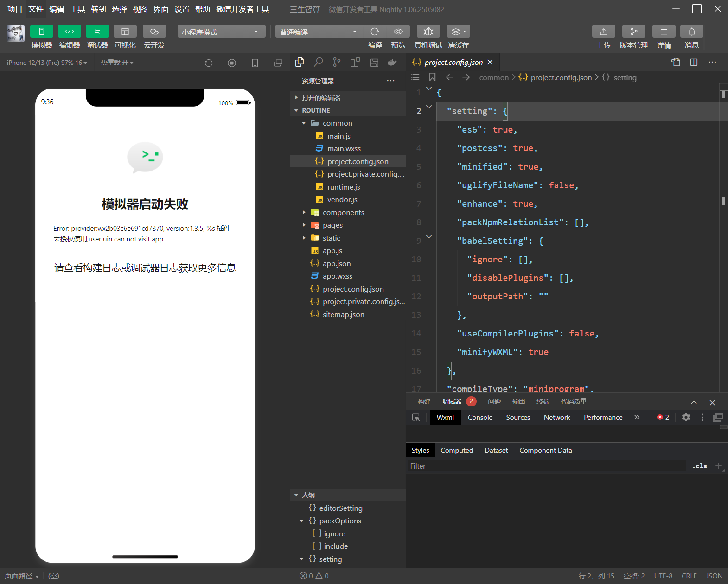This screenshot has width=728, height=584.
Task: Open iPhone 12/13 Pro device dropdown
Action: (47, 63)
